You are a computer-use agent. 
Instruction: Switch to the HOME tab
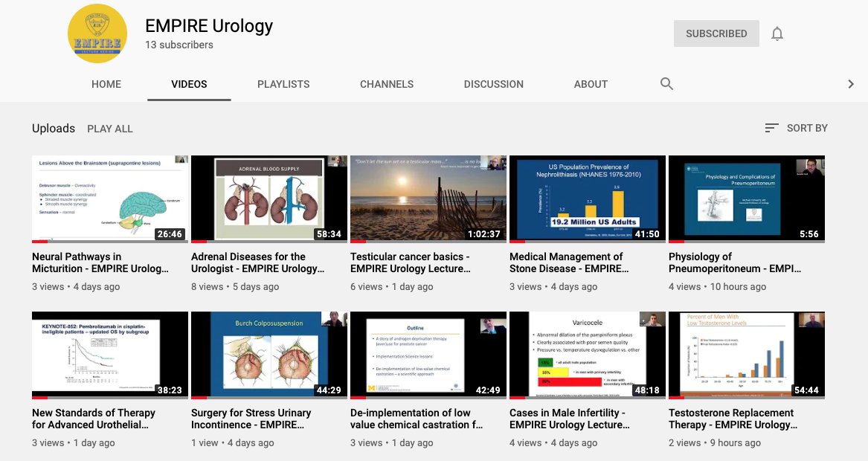(106, 84)
